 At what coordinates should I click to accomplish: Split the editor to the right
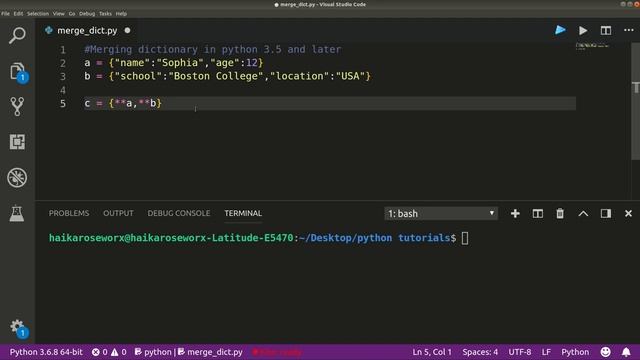click(606, 30)
